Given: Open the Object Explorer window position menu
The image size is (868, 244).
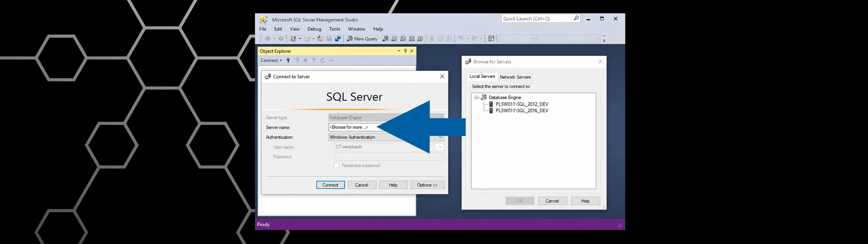Looking at the screenshot, I should (x=399, y=51).
